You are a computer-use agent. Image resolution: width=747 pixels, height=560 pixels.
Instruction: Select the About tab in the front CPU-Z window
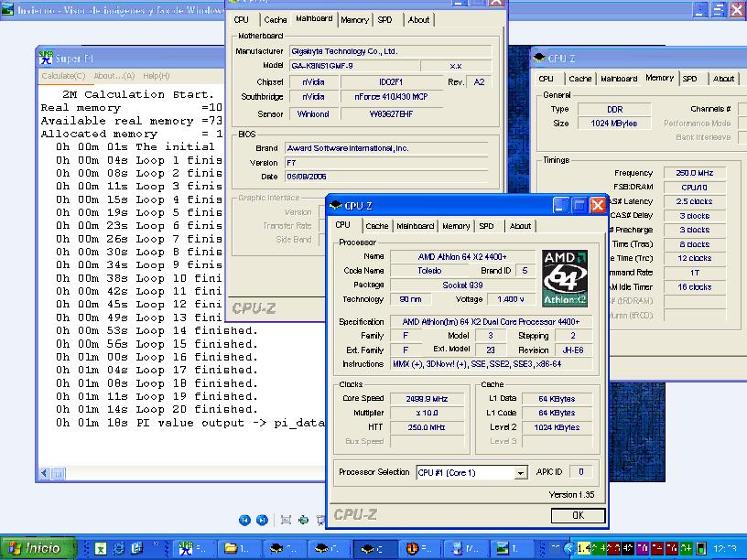click(520, 226)
